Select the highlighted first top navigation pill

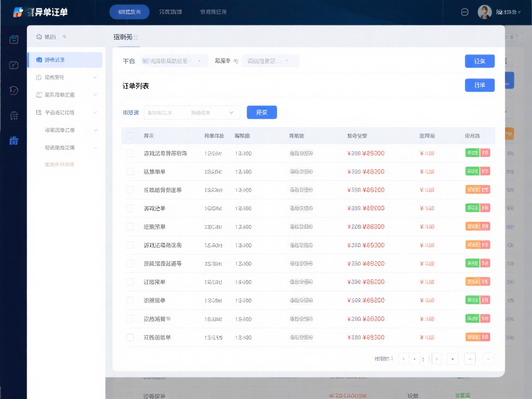pos(129,12)
